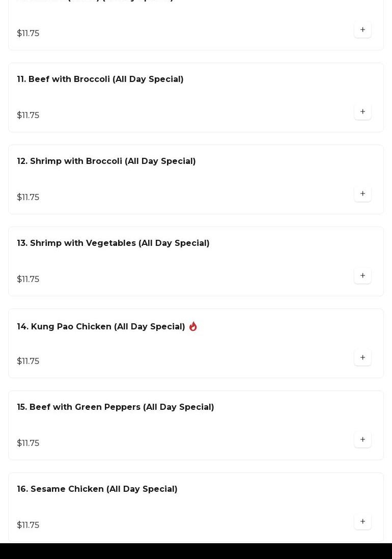Add Kung Pao Chicken with plus icon

[x=362, y=358]
